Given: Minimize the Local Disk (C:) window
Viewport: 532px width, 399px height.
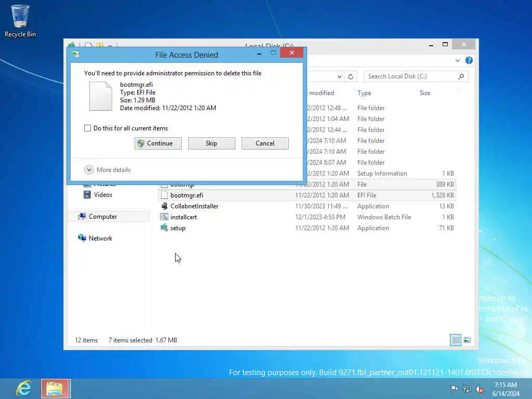Looking at the screenshot, I should (431, 45).
